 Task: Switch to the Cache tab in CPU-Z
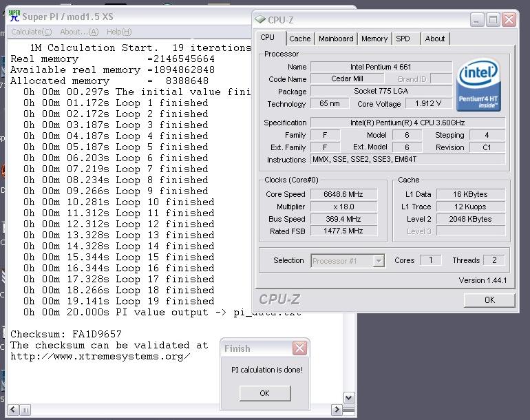point(300,39)
